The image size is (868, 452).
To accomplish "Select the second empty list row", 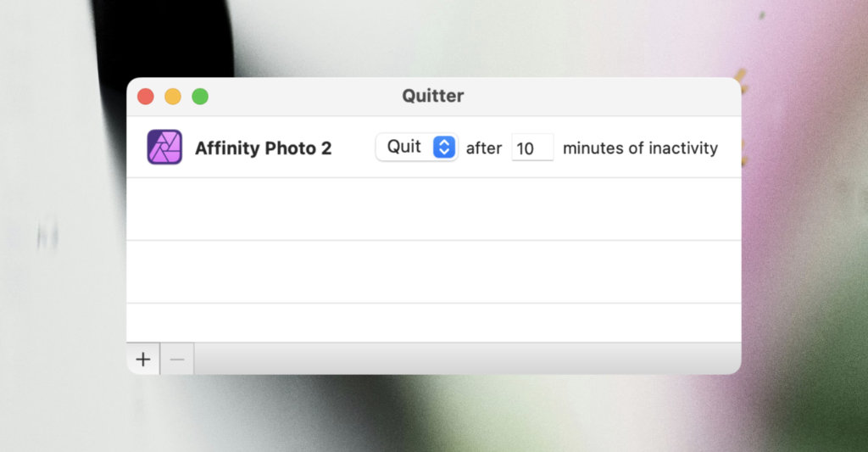I will 433,271.
